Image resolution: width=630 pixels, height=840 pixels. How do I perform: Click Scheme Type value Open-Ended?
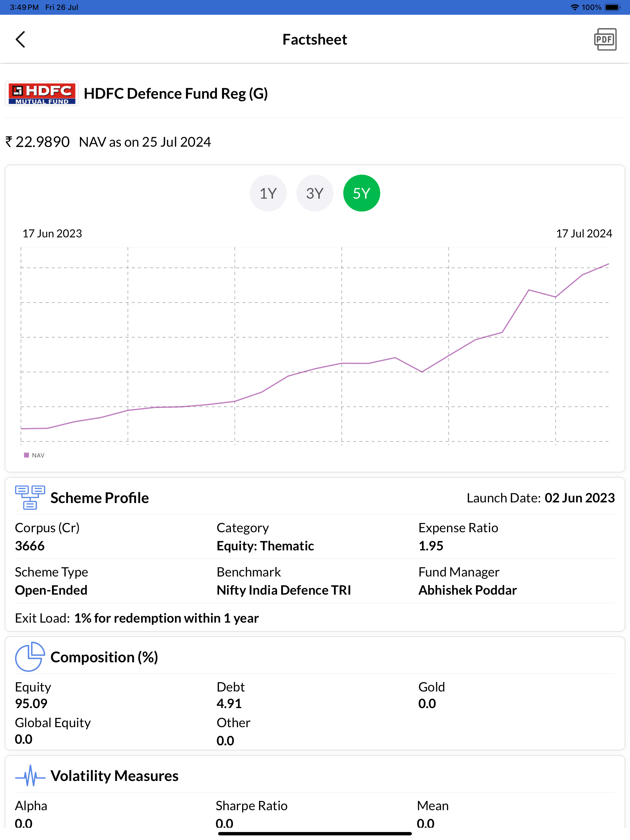(x=51, y=590)
